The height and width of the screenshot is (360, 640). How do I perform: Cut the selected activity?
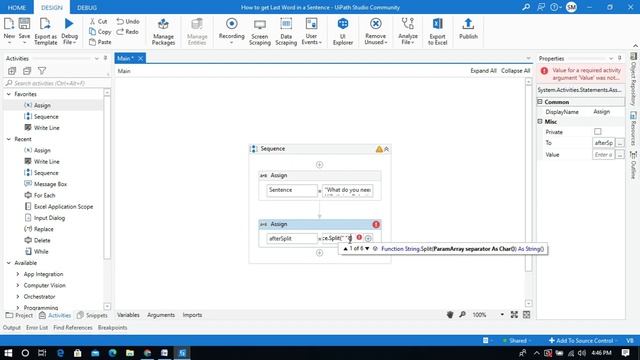pos(98,21)
